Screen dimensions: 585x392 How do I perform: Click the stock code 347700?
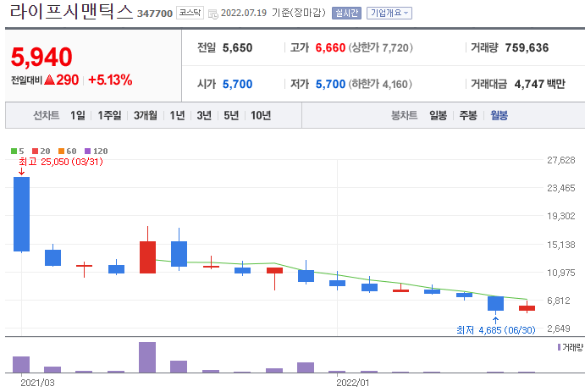155,14
